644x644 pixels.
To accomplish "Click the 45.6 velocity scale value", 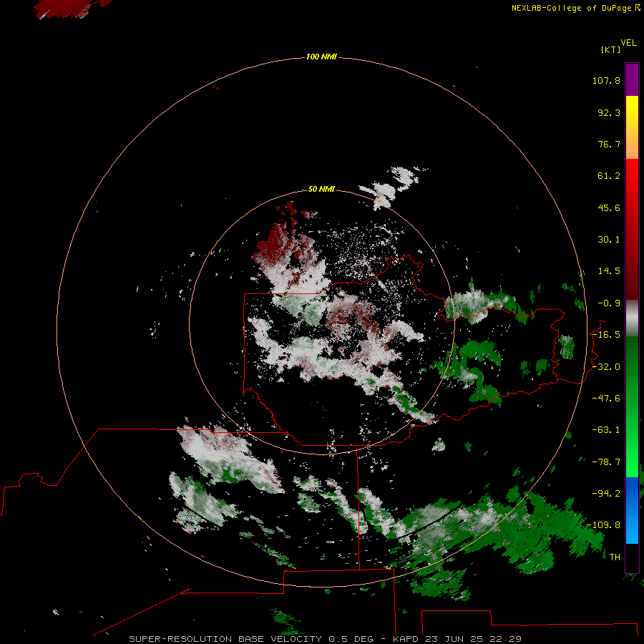I will point(609,208).
